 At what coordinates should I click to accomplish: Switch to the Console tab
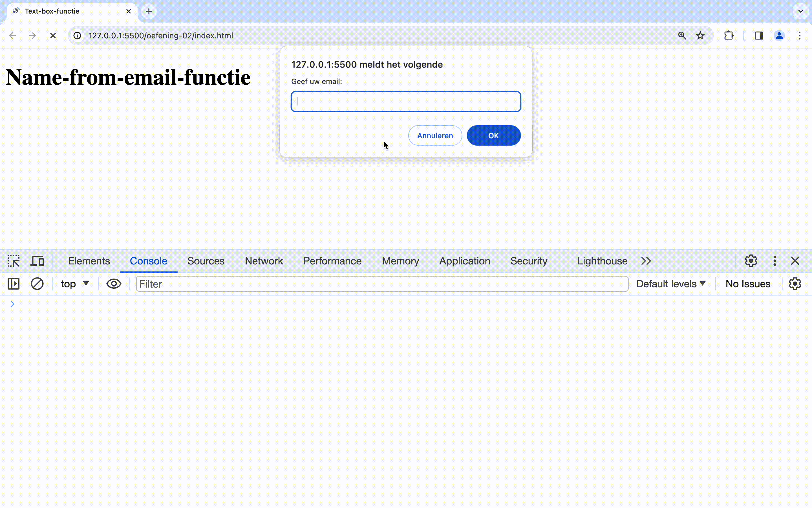click(148, 261)
